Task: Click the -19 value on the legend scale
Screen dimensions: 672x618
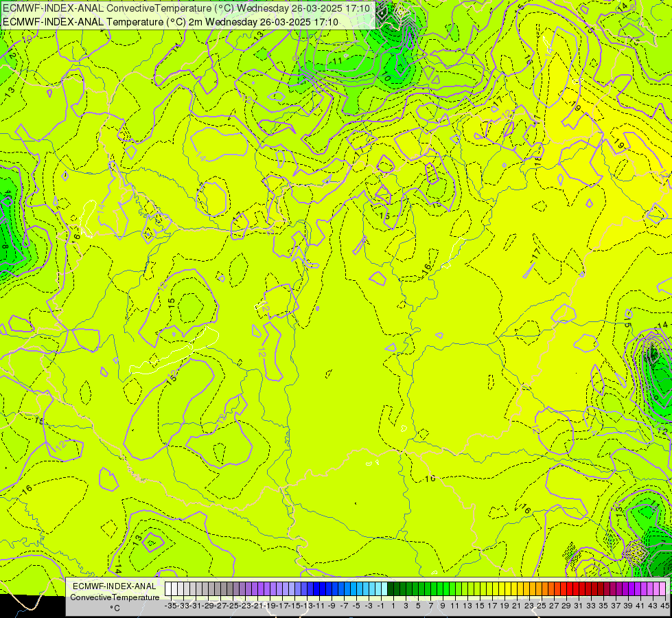Action: click(x=270, y=606)
